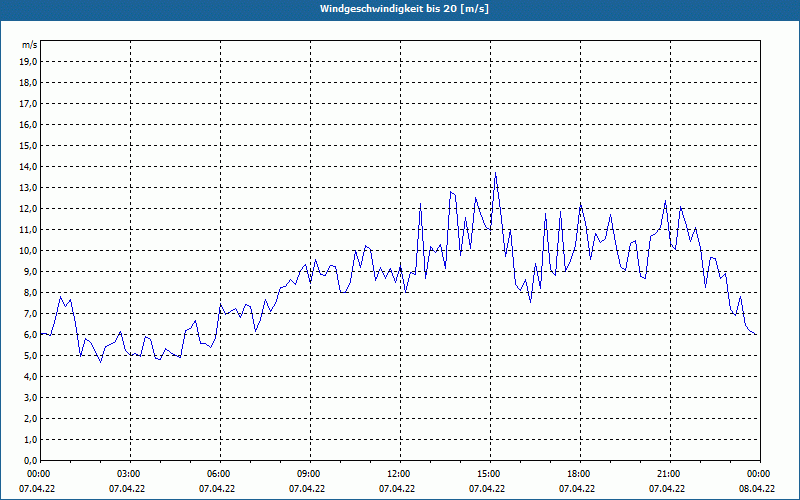The width and height of the screenshot is (800, 500).
Task: Select the '0,0' y-axis origin label
Action: (x=31, y=460)
